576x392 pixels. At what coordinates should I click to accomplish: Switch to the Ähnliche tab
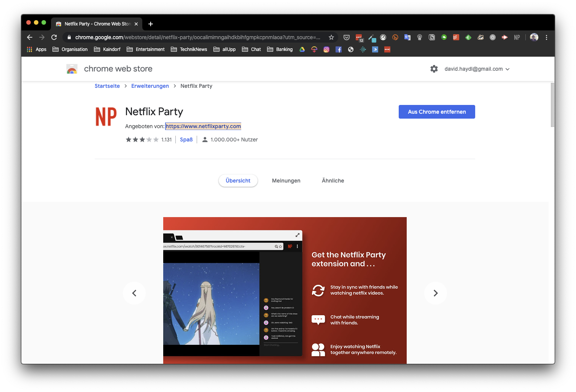coord(333,181)
